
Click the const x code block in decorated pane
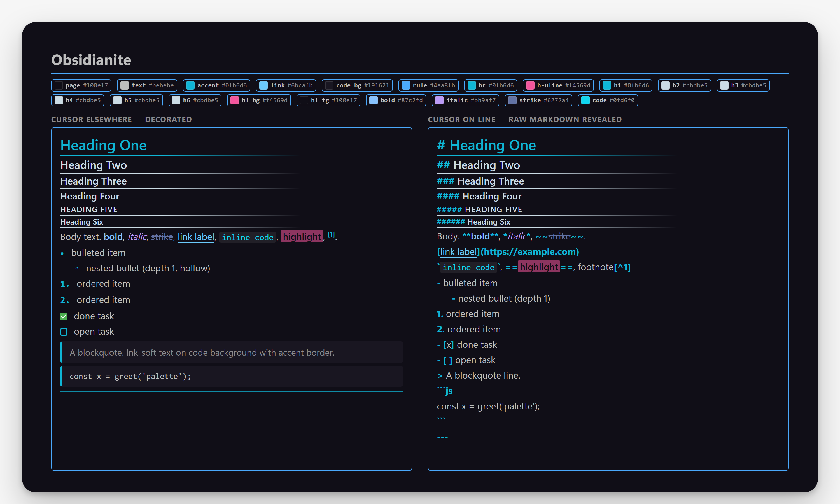pyautogui.click(x=232, y=376)
